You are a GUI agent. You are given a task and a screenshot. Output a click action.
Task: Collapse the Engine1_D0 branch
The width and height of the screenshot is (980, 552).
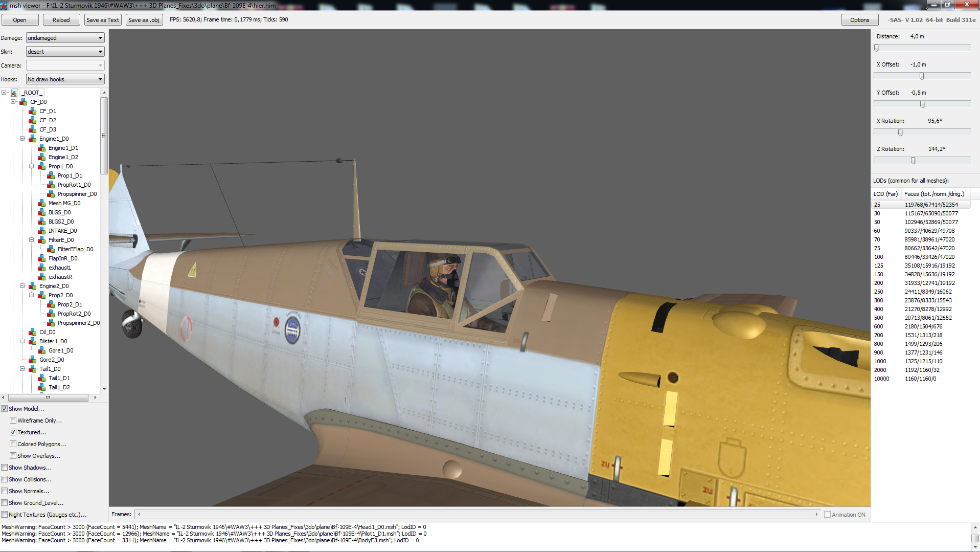coord(22,139)
